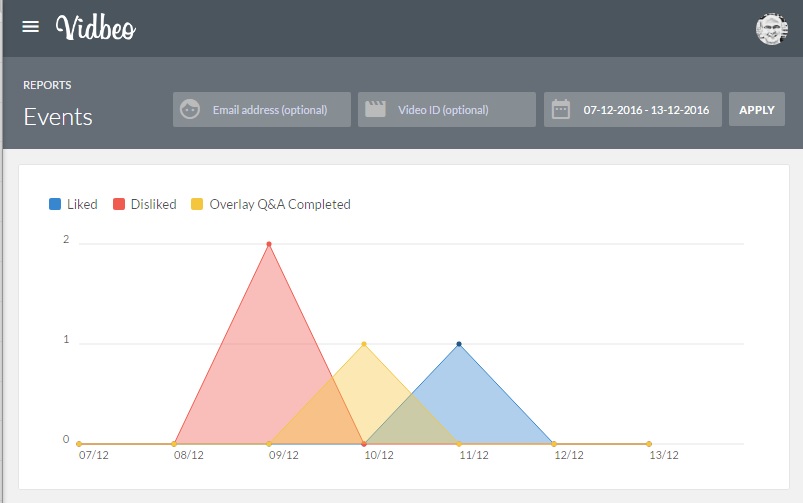Toggle the Disliked legend series
The height and width of the screenshot is (503, 803).
153,204
